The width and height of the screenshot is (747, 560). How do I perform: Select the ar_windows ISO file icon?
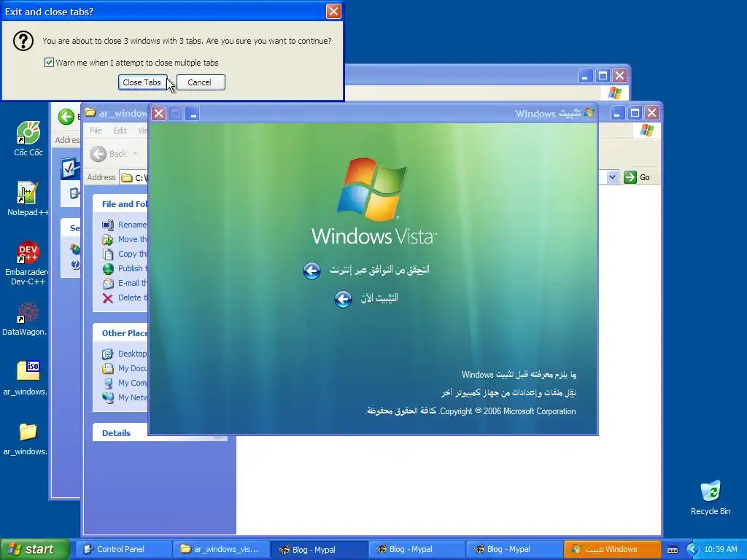tap(26, 378)
